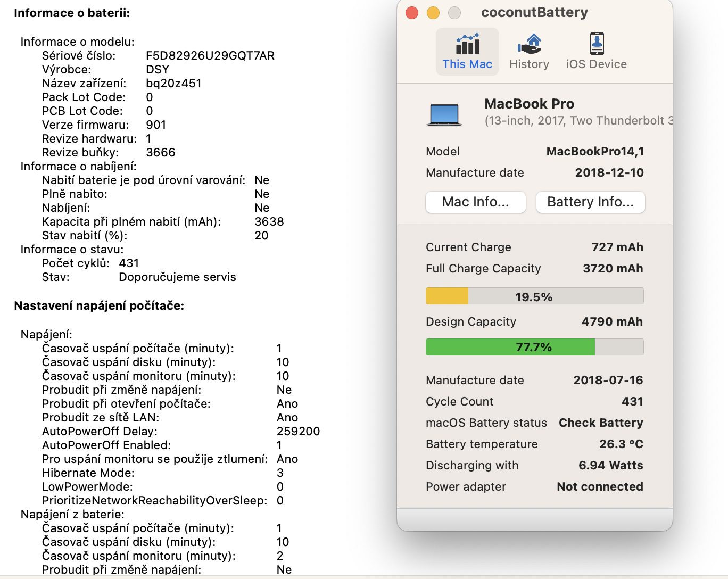Click the Not connected power adapter status

point(600,486)
